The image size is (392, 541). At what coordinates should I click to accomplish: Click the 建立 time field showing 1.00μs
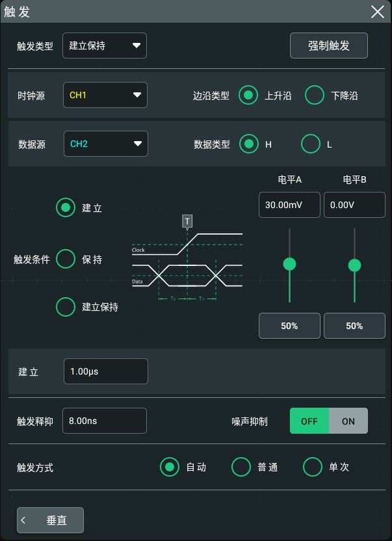(x=106, y=371)
